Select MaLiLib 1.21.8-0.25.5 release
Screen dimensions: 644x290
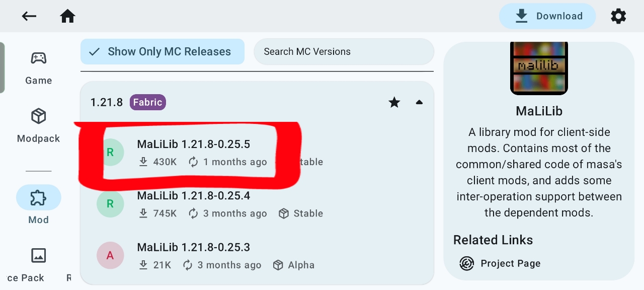pos(193,145)
